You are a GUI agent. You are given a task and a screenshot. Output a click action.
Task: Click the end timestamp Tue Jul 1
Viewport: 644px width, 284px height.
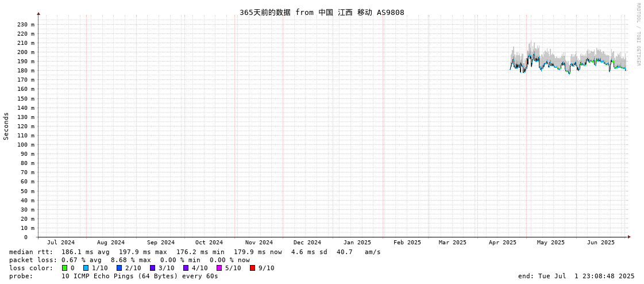coord(576,276)
